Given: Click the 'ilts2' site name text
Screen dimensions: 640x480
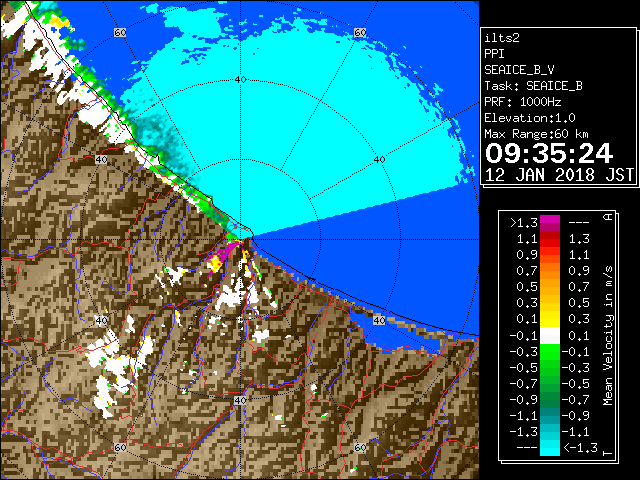Looking at the screenshot, I should (x=502, y=38).
